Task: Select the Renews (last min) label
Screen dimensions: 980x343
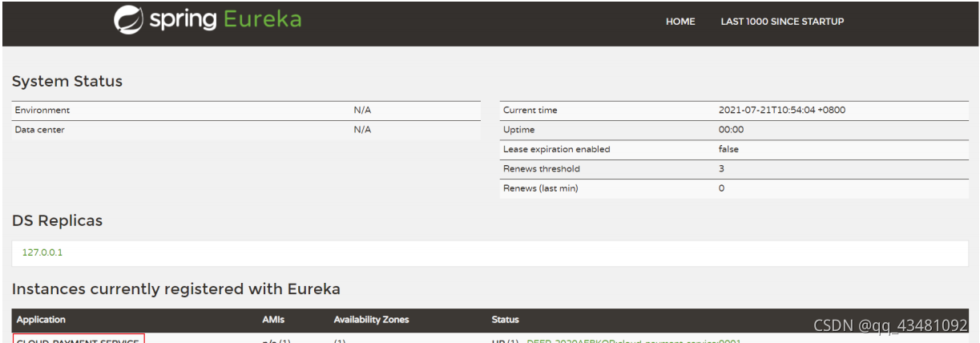Action: click(x=540, y=188)
